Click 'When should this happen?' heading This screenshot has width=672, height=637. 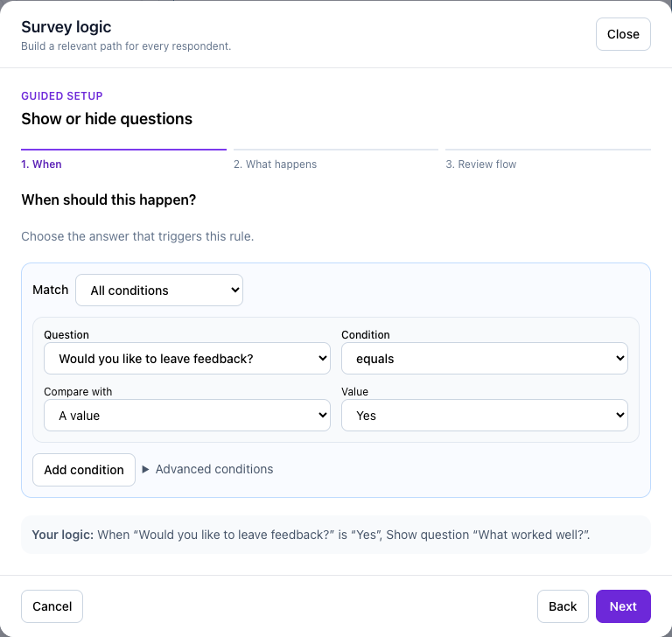(108, 199)
